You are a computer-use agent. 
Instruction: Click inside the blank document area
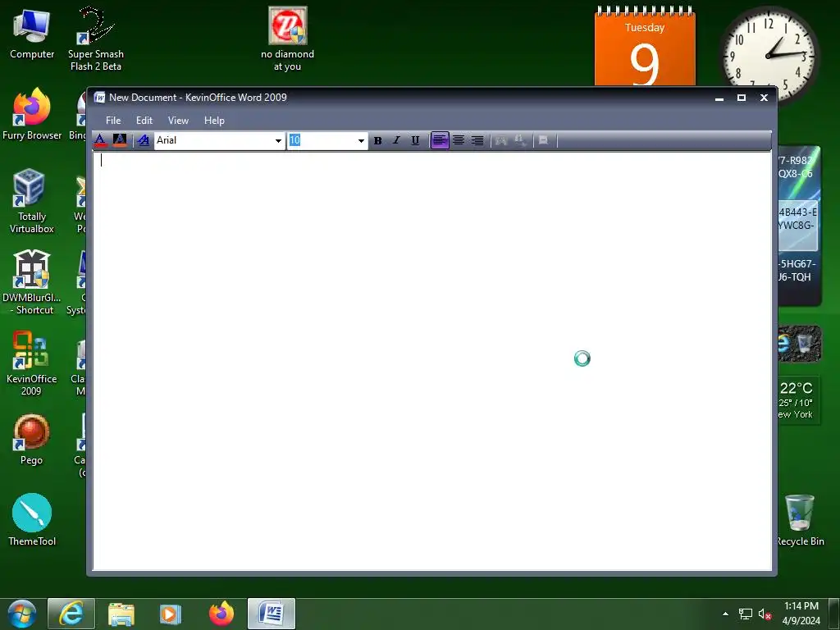click(x=432, y=361)
